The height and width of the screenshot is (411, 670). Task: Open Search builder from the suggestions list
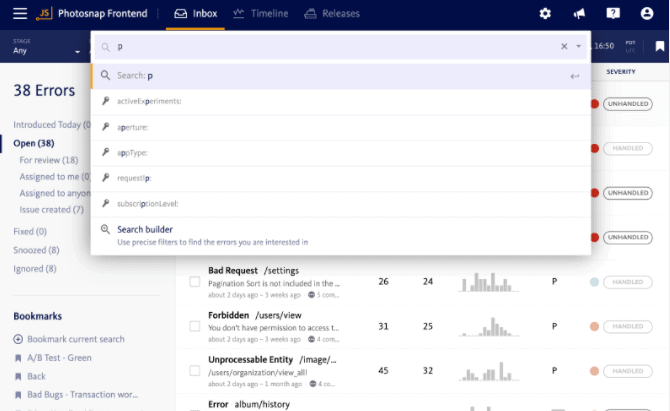144,230
